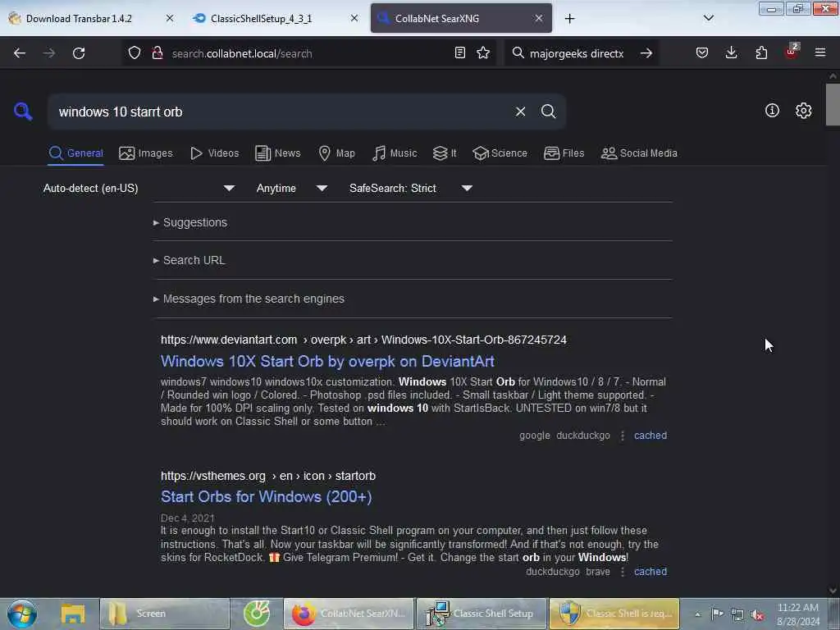Click muted volume tray icon

(757, 614)
